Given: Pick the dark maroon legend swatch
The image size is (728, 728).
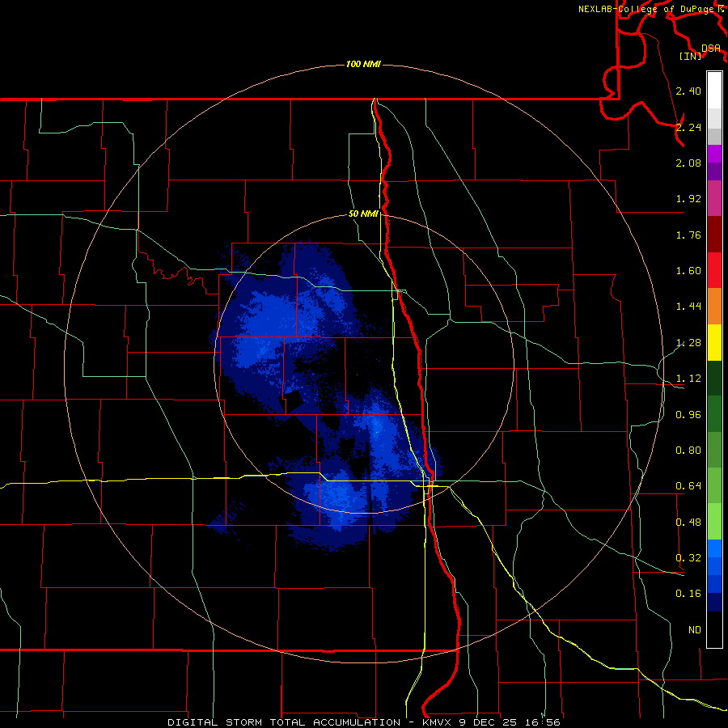Looking at the screenshot, I should tap(714, 235).
